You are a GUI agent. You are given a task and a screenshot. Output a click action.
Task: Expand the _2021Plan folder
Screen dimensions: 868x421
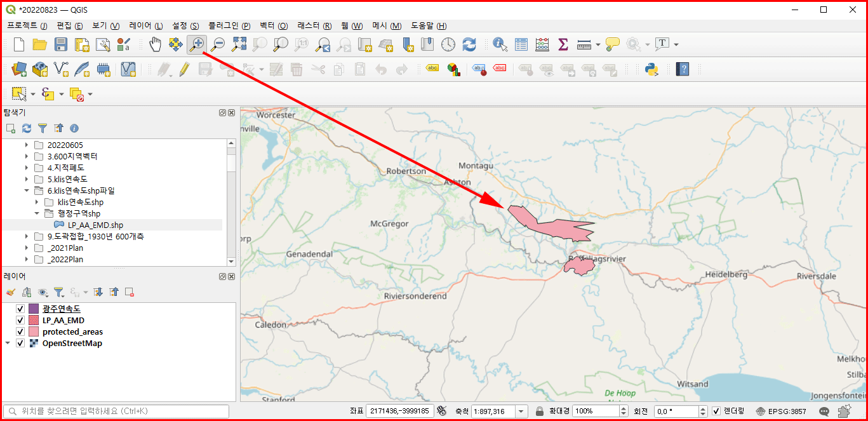coord(27,248)
